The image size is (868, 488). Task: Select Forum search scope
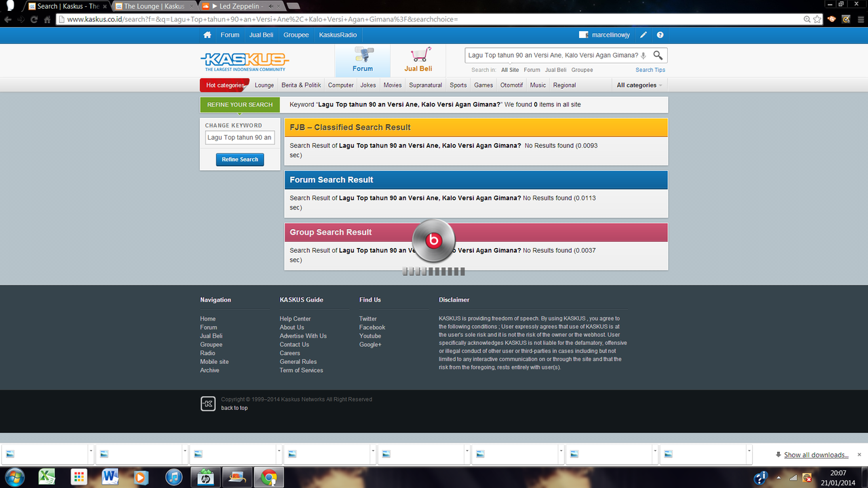point(532,70)
